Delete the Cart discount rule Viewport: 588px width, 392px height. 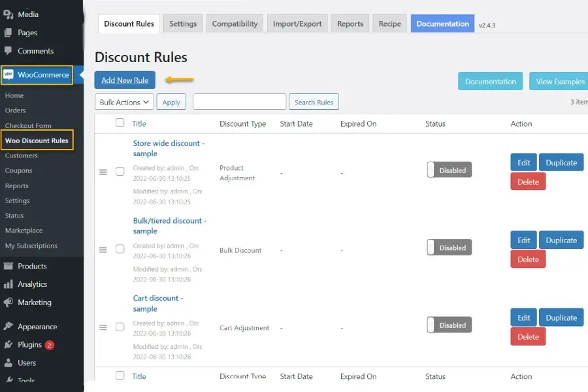528,336
